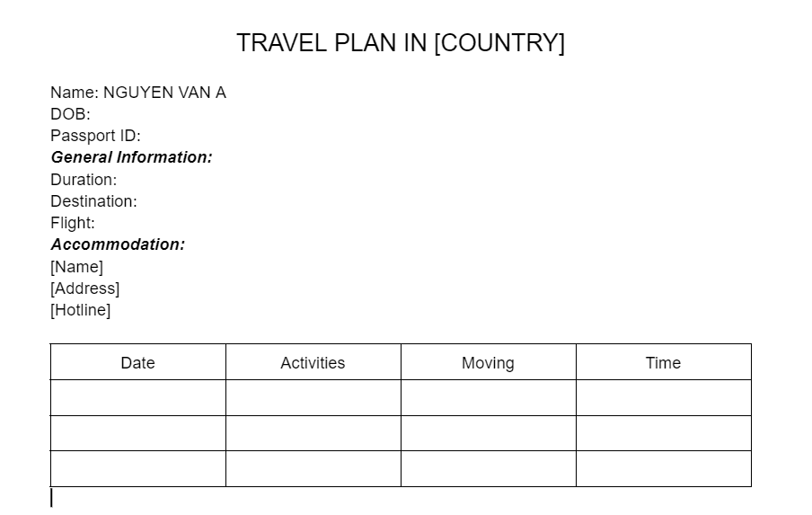Click the last empty cell under Moving
Viewport: 812px width, 515px height.
[x=488, y=468]
